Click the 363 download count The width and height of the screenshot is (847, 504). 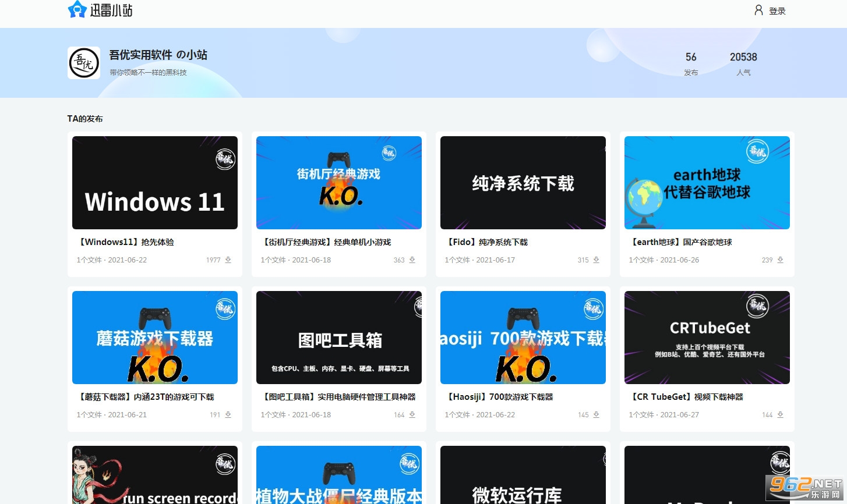399,260
